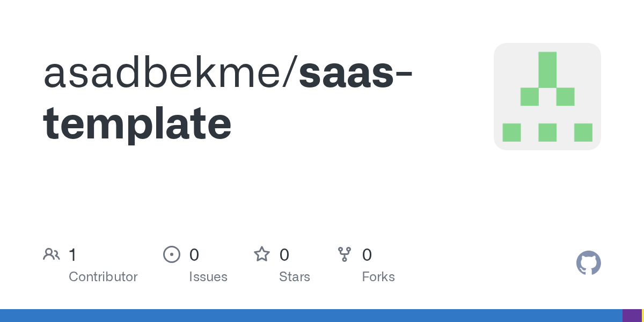Click the stars count number 0
Screen dimensions: 644x322
(284, 254)
